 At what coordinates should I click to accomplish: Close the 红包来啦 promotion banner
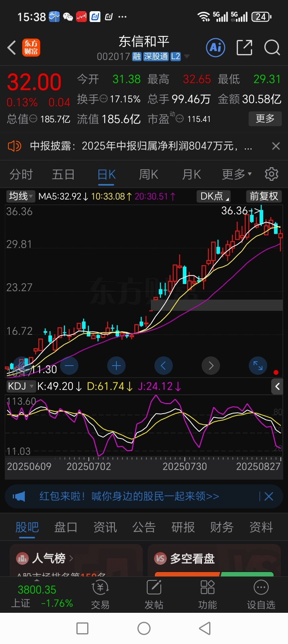pos(269,496)
